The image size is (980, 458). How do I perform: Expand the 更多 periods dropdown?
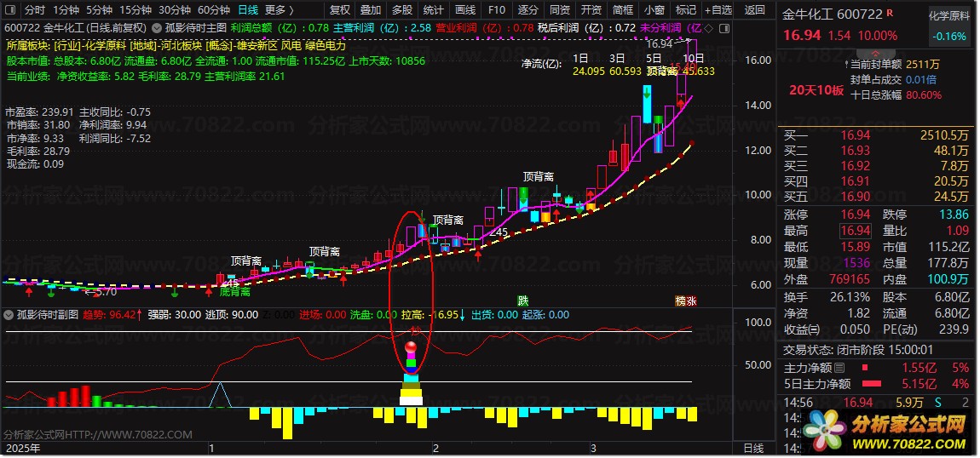(280, 10)
